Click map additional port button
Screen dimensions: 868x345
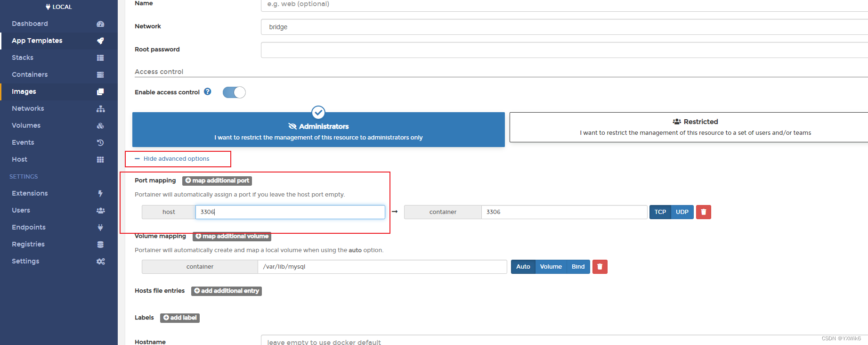(217, 181)
